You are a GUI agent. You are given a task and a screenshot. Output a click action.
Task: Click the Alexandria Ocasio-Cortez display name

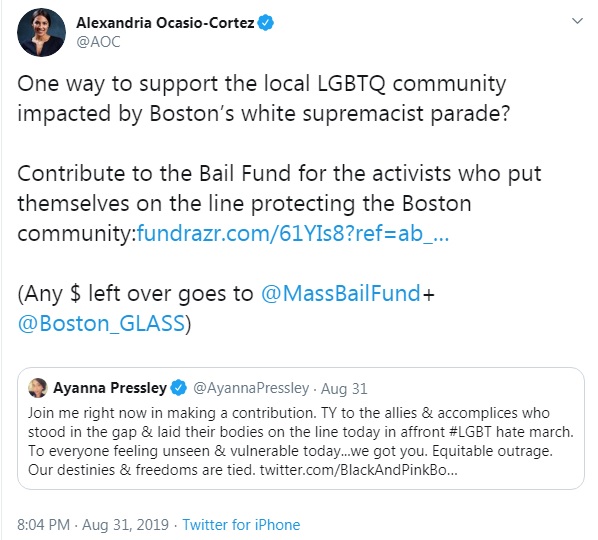pyautogui.click(x=165, y=23)
